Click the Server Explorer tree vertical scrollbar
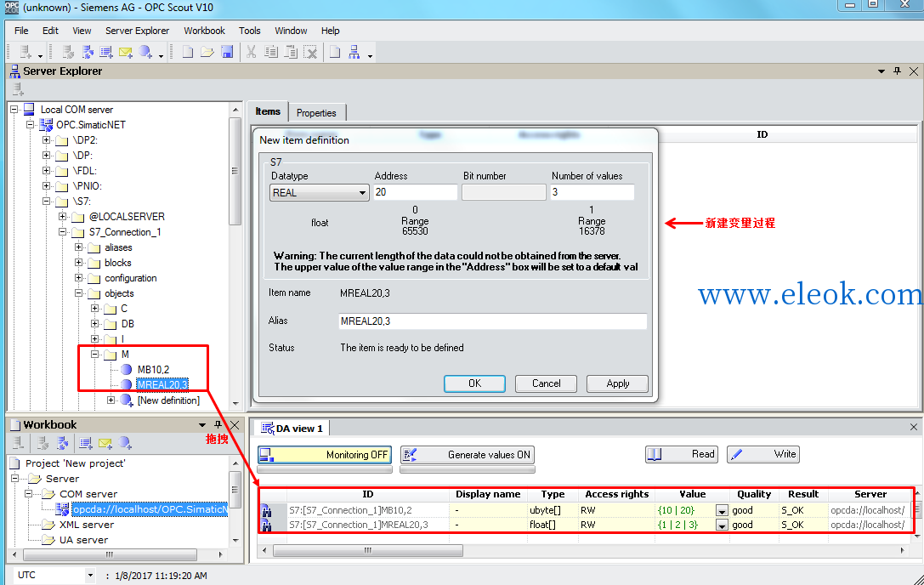924x585 pixels. point(235,171)
